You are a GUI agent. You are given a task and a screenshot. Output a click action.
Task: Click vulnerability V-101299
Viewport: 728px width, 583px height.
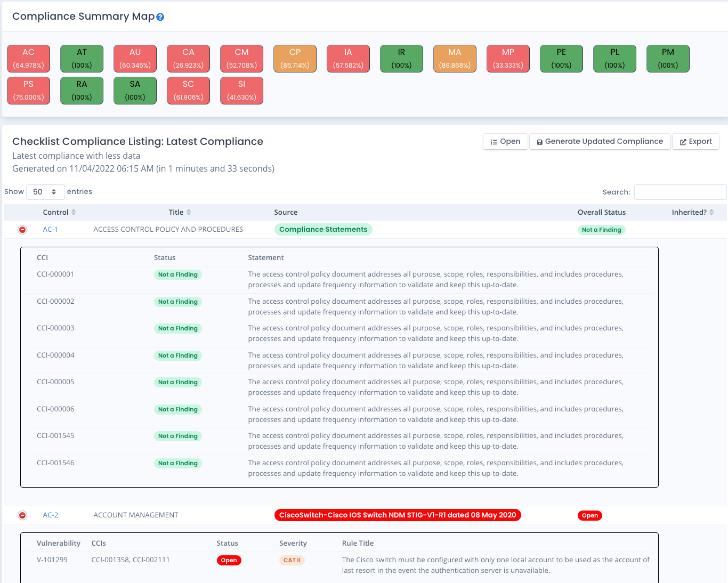click(52, 560)
